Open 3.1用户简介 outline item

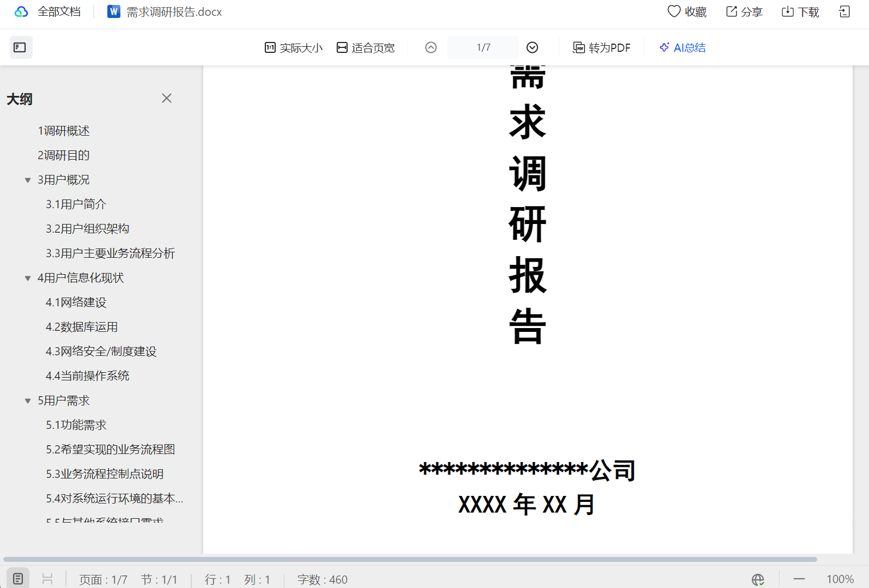(76, 204)
